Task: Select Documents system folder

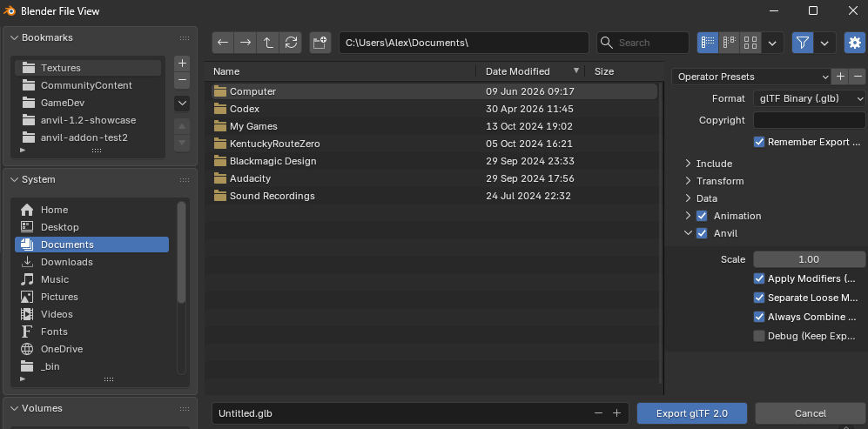Action: pos(92,245)
